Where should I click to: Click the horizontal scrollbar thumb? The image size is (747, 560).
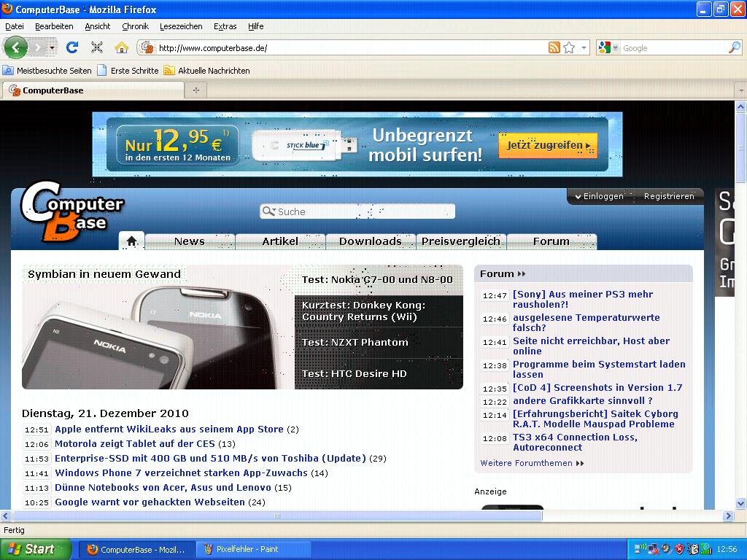(276, 516)
